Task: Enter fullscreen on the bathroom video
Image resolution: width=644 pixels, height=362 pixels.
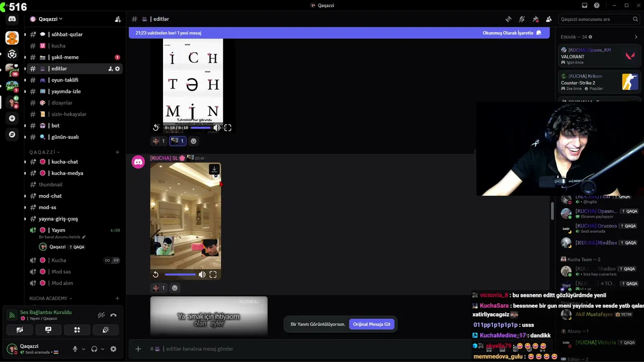Action: coord(213,275)
